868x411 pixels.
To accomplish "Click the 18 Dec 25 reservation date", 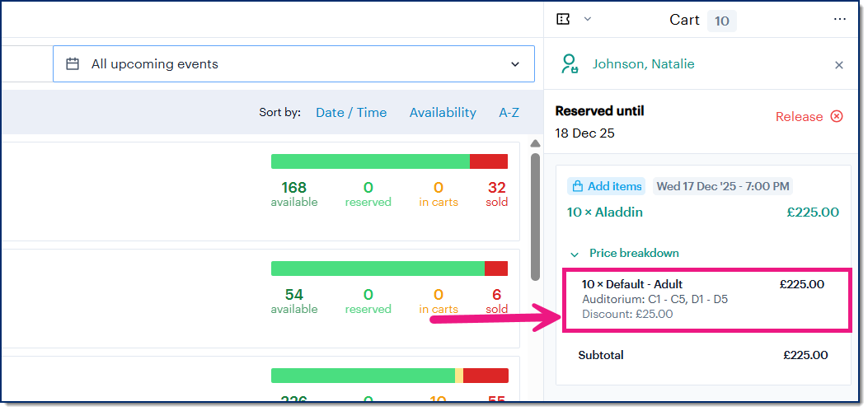I will click(584, 133).
